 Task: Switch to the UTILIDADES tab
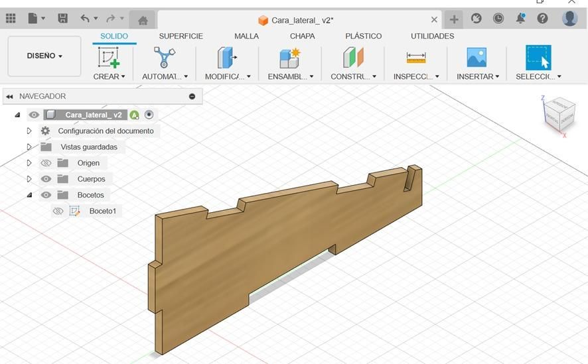(x=433, y=36)
